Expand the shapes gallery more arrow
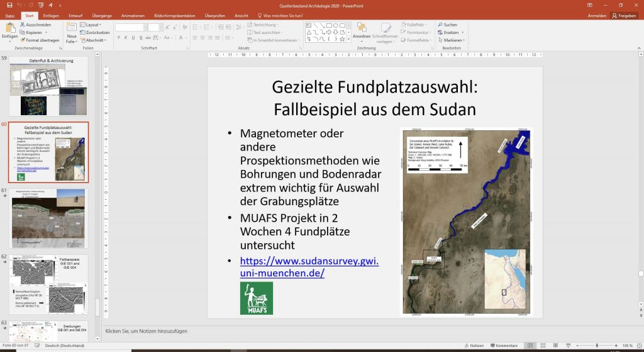644x352 pixels. pos(348,39)
